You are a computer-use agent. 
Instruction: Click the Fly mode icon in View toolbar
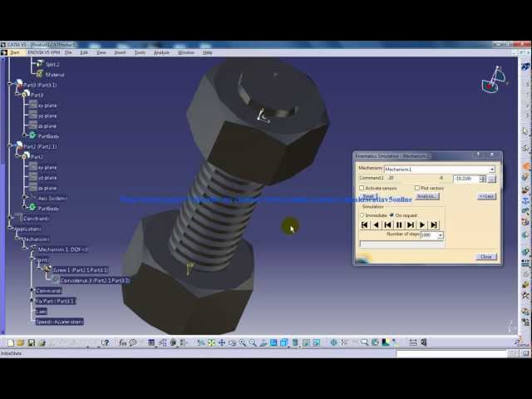(201, 342)
